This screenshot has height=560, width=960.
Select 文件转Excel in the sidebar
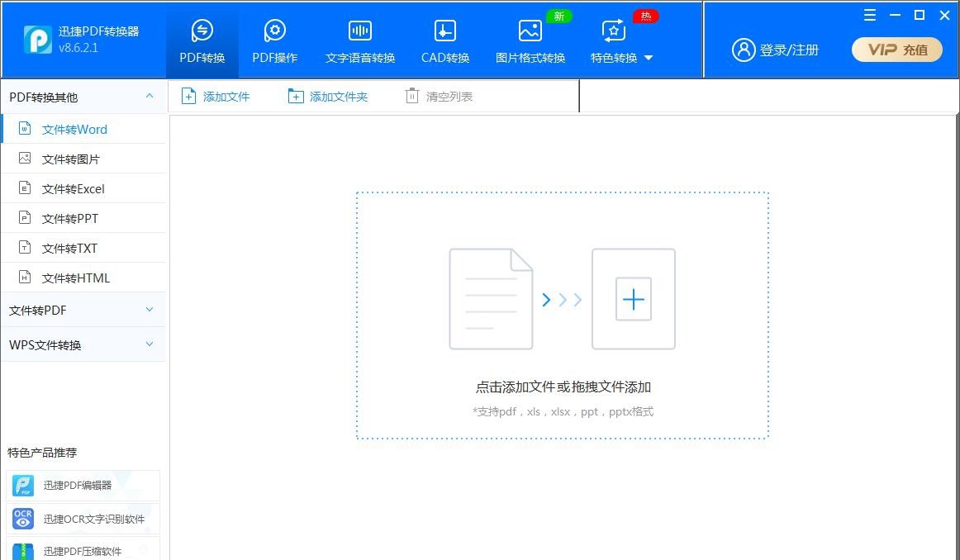(83, 188)
